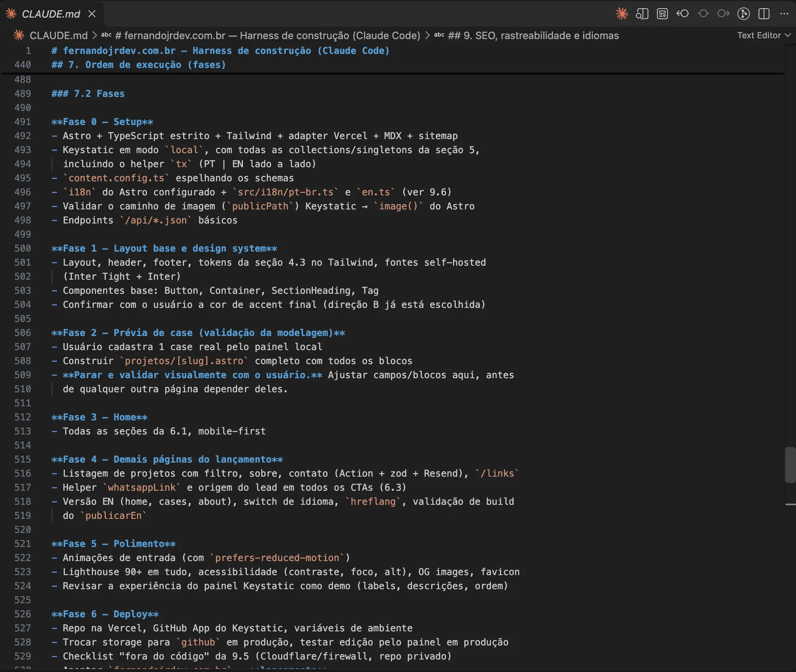Click the `prefers-reduced-motion` inline code
This screenshot has height=672, width=796.
click(x=277, y=558)
